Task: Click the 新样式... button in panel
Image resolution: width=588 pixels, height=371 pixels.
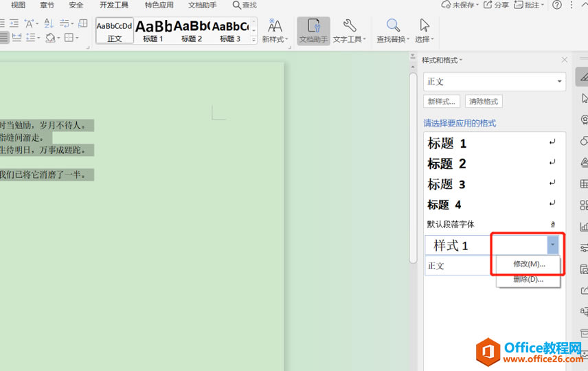Action: click(442, 101)
